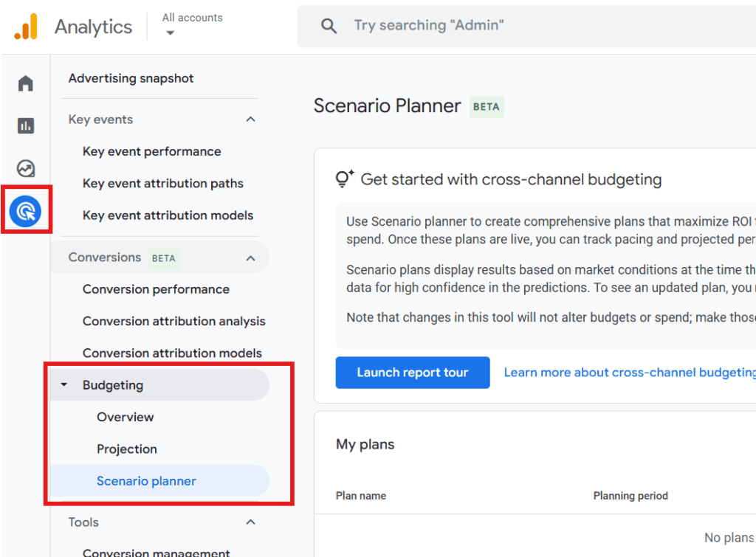Click the Google Analytics logo
Screen dimensions: 756x557
26,27
